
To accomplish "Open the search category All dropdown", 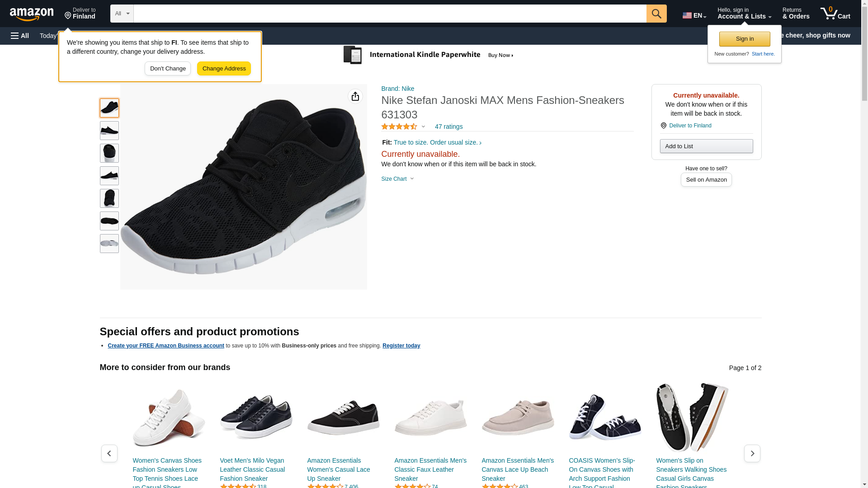I will [122, 14].
